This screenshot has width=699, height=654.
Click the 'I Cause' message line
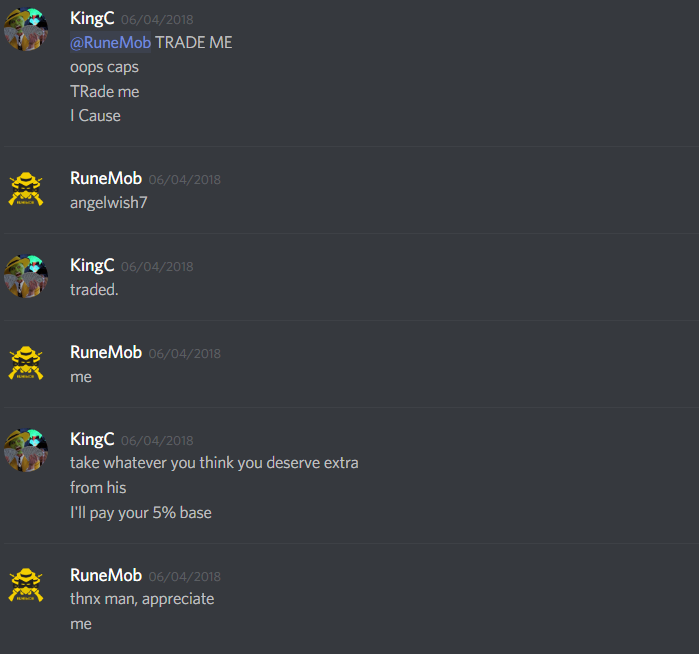[x=95, y=116]
